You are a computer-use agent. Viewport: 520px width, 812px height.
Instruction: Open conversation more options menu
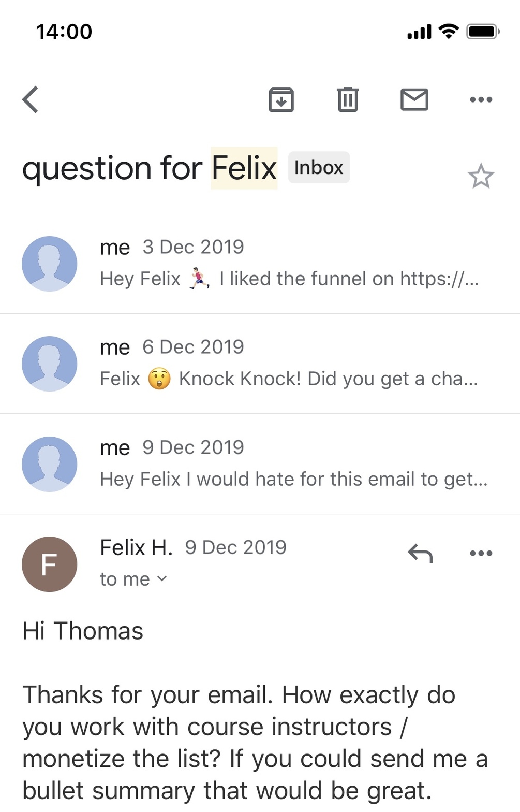pyautogui.click(x=481, y=99)
